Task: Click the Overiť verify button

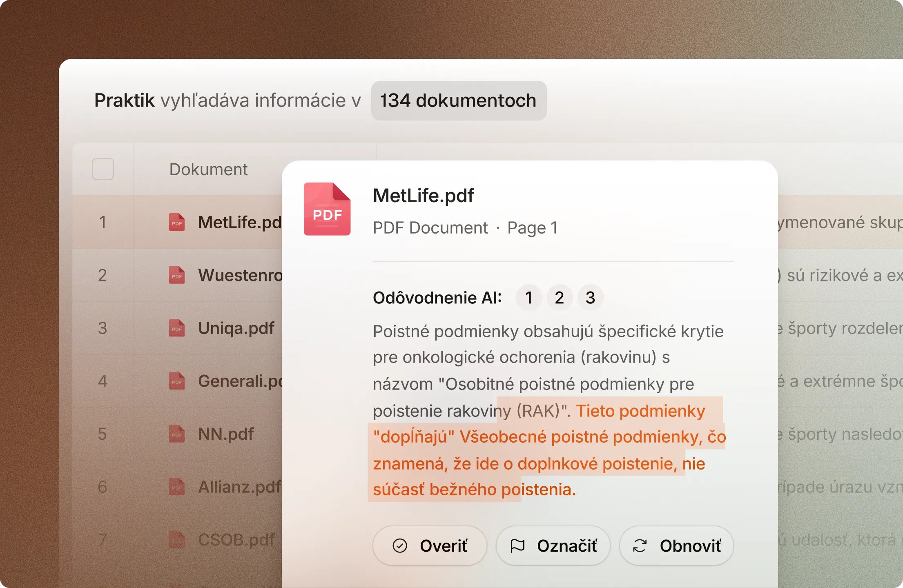Action: point(430,546)
